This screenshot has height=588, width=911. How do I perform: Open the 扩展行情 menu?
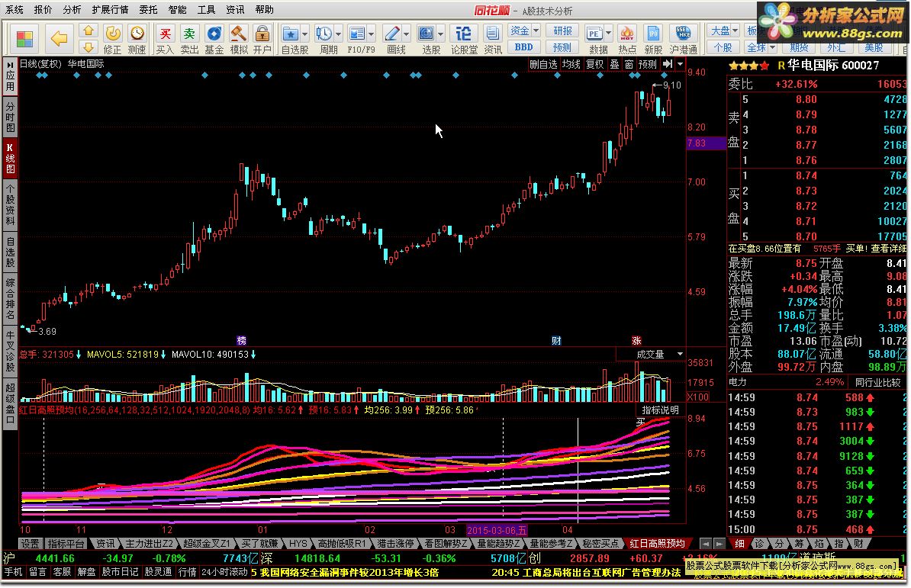pyautogui.click(x=110, y=10)
